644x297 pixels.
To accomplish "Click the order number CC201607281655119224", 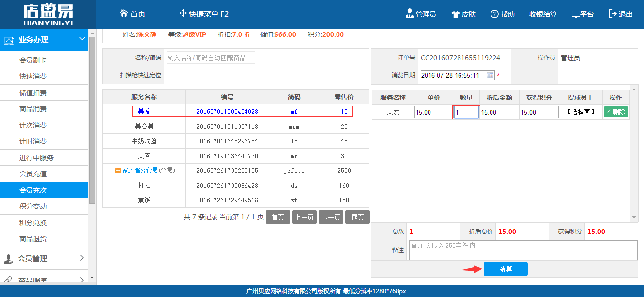I will 460,58.
